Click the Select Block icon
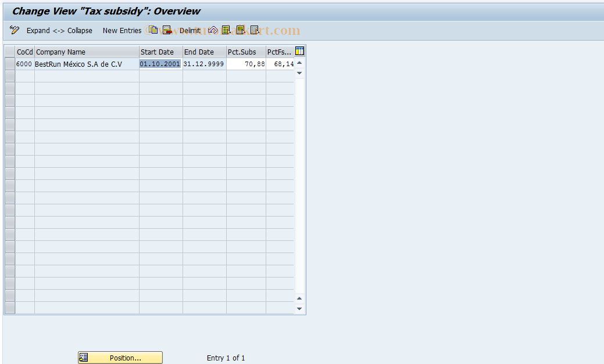604x364 pixels. pyautogui.click(x=241, y=30)
